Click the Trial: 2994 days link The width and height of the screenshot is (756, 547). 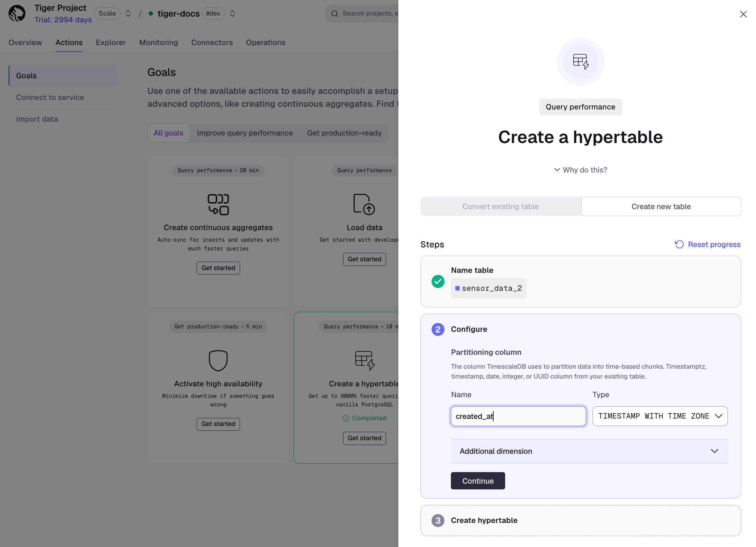pos(63,20)
